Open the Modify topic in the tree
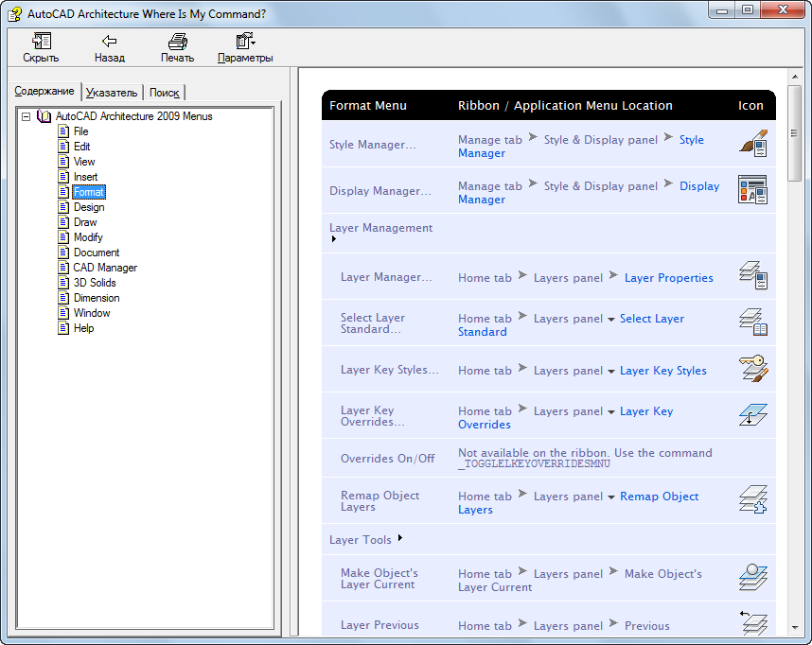The image size is (812, 645). point(88,237)
